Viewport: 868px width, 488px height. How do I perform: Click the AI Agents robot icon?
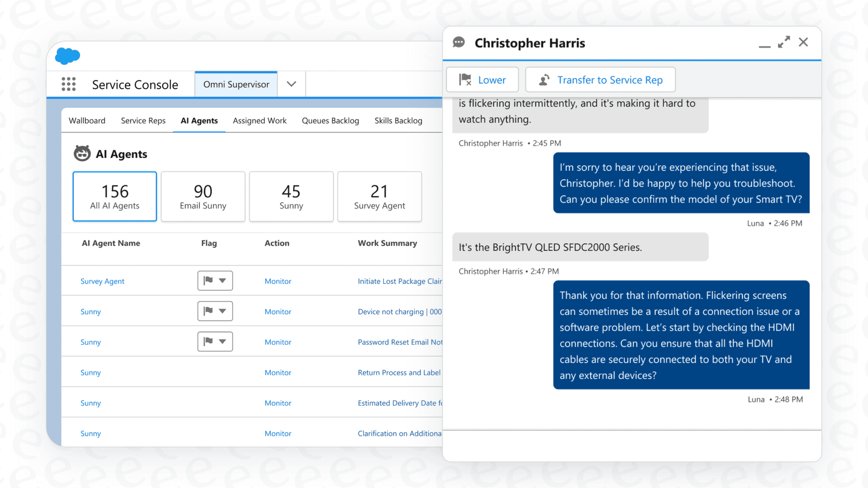tap(82, 153)
